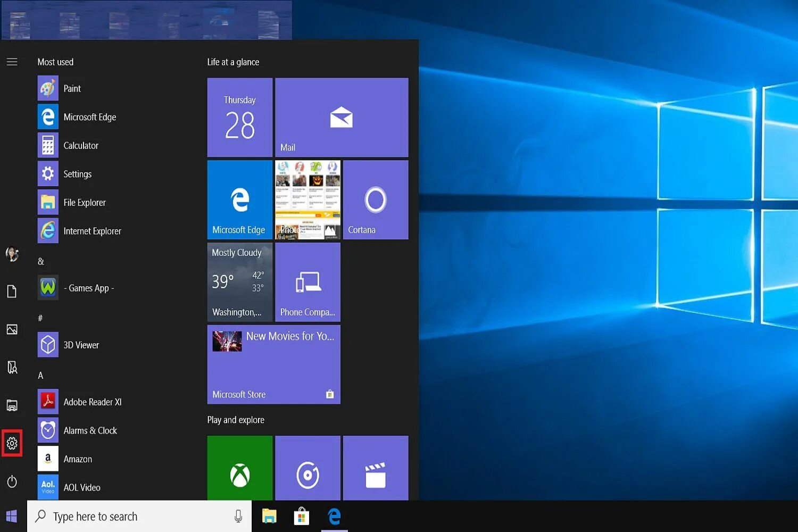
Task: Open the Xbox tile
Action: pos(240,468)
